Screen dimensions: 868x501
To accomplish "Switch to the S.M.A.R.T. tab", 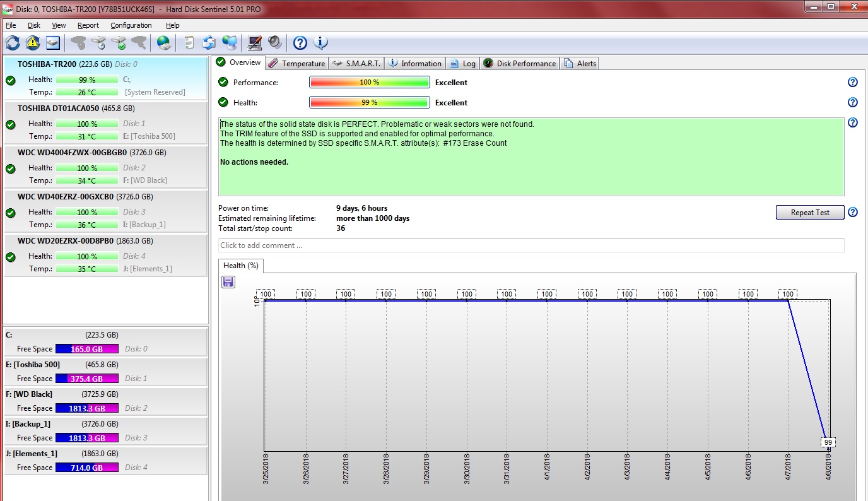I will tap(356, 63).
